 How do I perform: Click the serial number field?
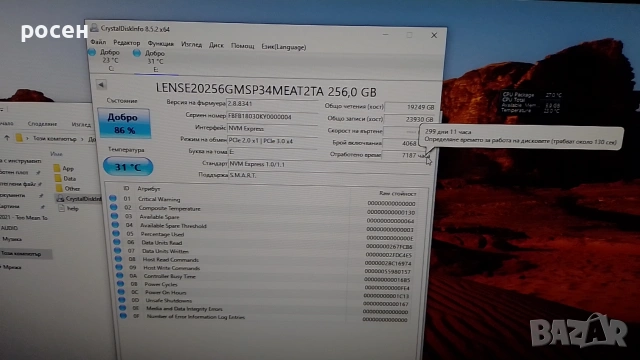click(x=272, y=116)
